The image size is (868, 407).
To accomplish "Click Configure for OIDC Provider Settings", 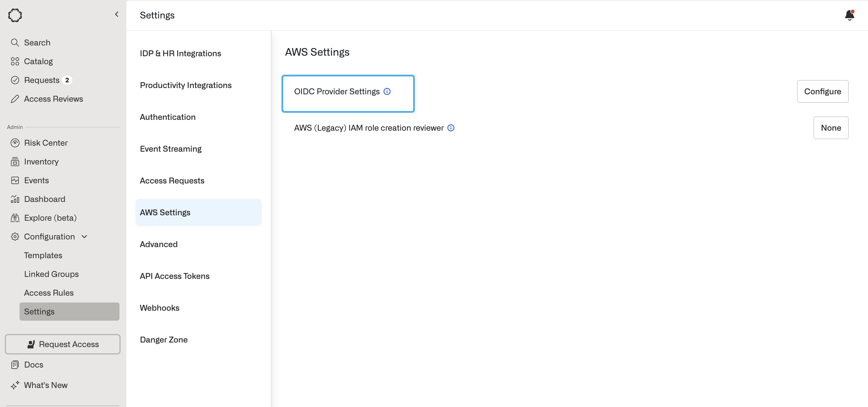I will point(823,91).
